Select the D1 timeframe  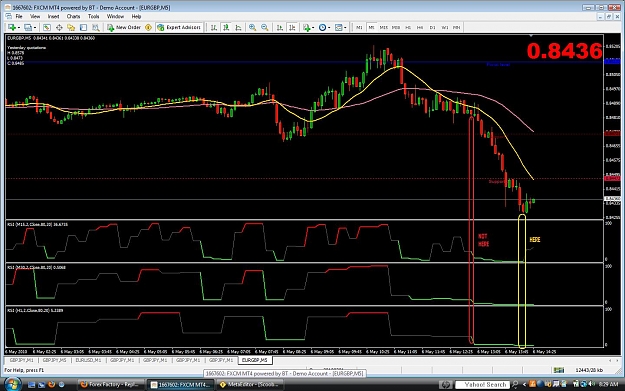point(432,28)
